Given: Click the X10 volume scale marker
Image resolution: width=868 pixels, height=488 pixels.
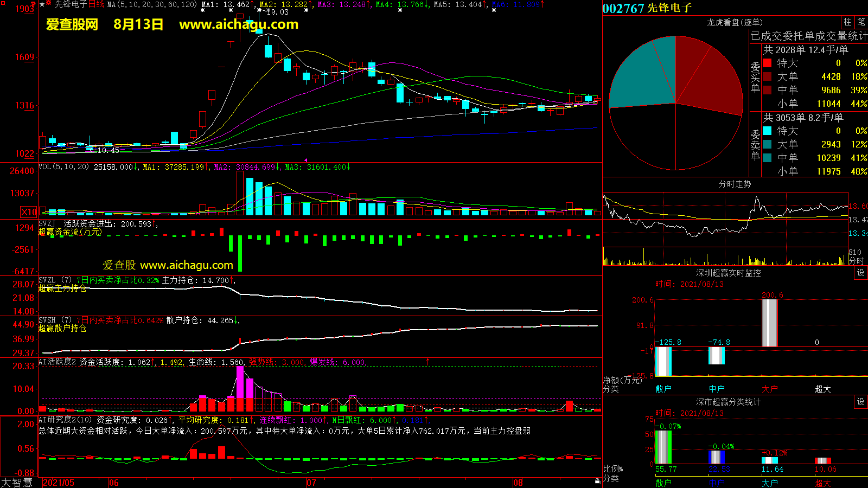Looking at the screenshot, I should click(x=29, y=212).
